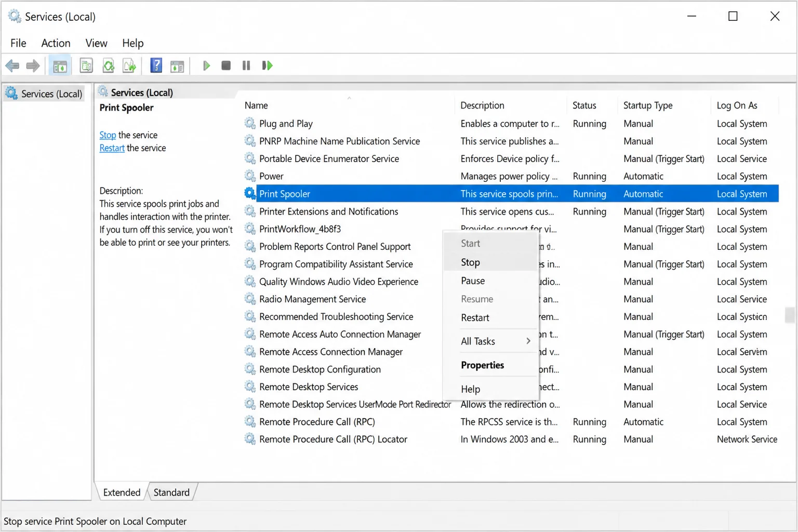Open the Action menu
Viewport: 798px width, 532px height.
pyautogui.click(x=56, y=43)
